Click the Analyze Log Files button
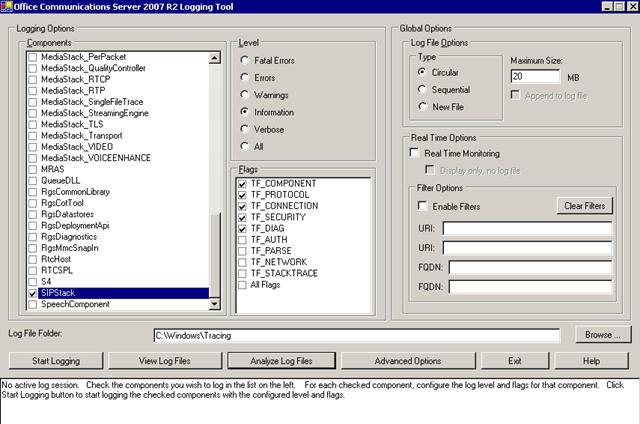This screenshot has width=640, height=424. (281, 361)
